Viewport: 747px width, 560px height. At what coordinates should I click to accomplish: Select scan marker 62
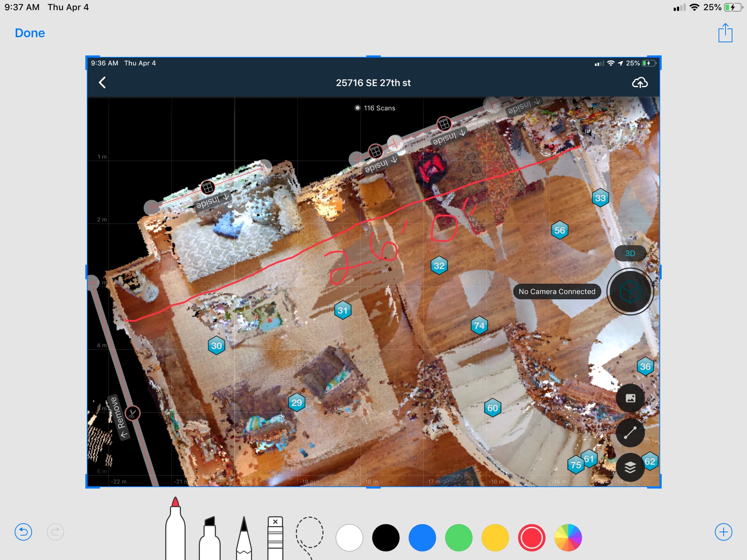point(650,462)
